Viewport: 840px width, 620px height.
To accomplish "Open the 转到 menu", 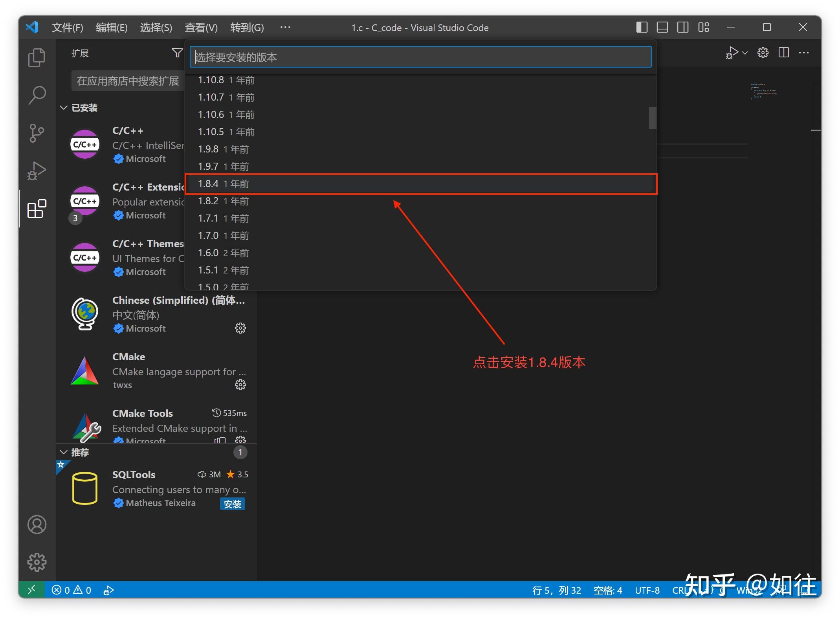I will 246,27.
